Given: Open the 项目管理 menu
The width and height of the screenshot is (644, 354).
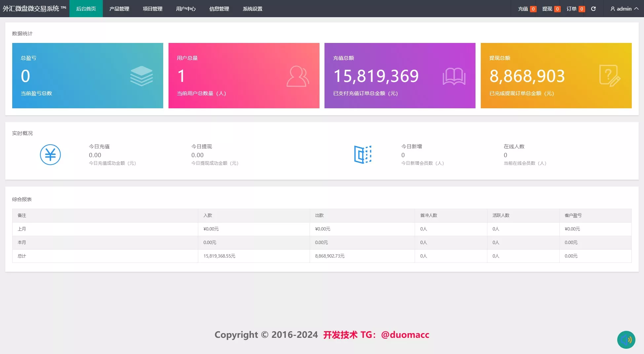Looking at the screenshot, I should point(153,9).
